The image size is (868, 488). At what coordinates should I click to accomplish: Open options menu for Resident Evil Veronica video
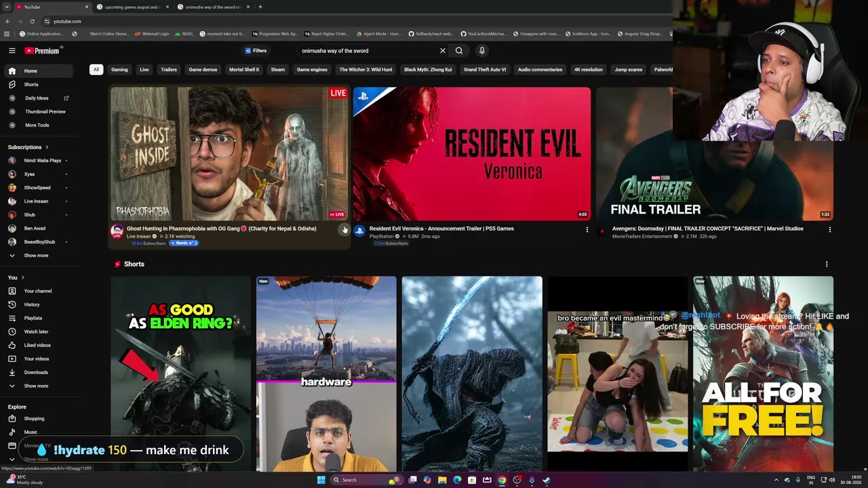pos(587,230)
